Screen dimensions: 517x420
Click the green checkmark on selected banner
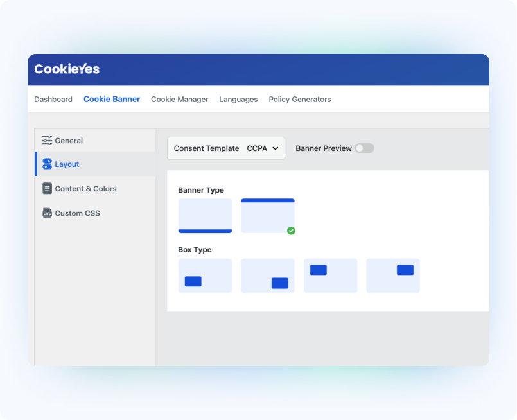[291, 231]
